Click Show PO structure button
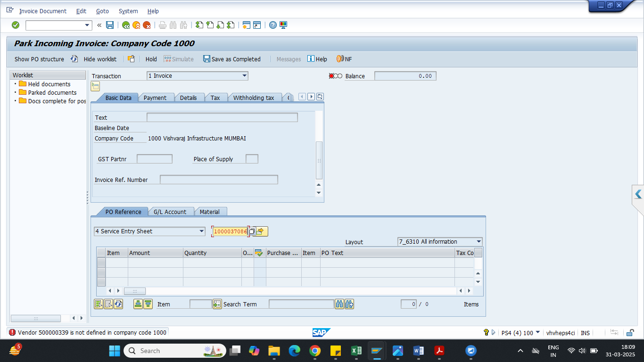Screen dimensions: 644x362 39,59
